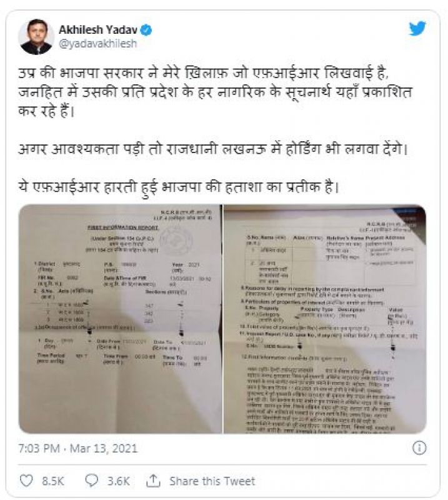Open the tweet info circle icon

419,448
